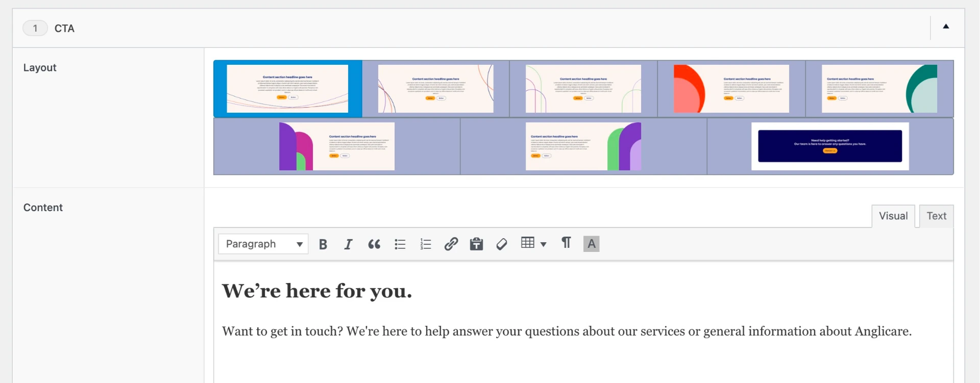Create a numbered list
This screenshot has height=383, width=980.
coord(425,244)
